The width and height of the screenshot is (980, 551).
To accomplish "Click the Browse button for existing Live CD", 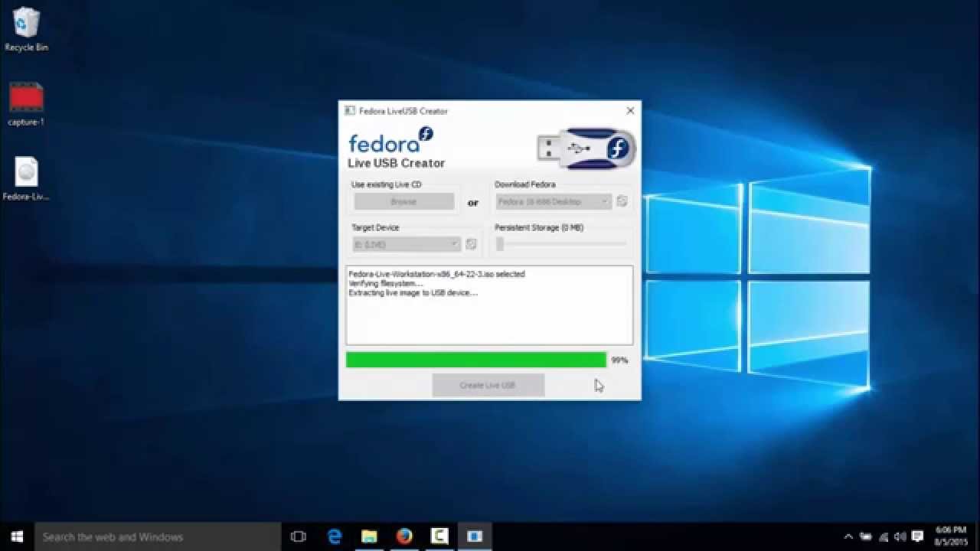I will point(403,201).
